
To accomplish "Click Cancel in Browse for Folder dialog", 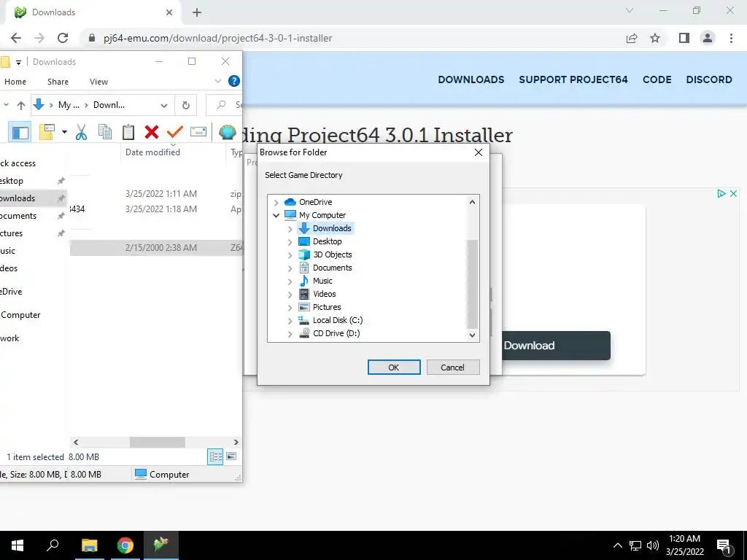I will click(x=452, y=367).
